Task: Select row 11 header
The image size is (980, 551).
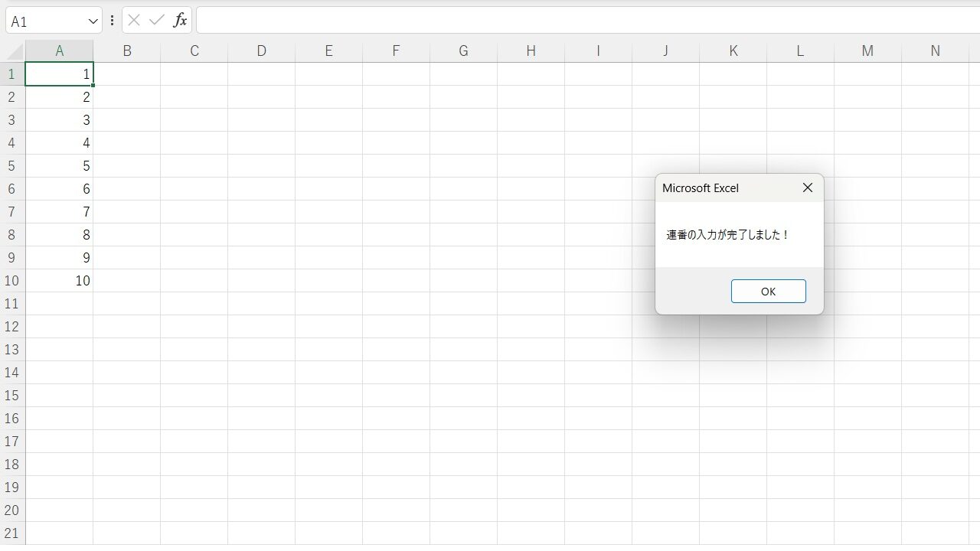Action: (11, 304)
